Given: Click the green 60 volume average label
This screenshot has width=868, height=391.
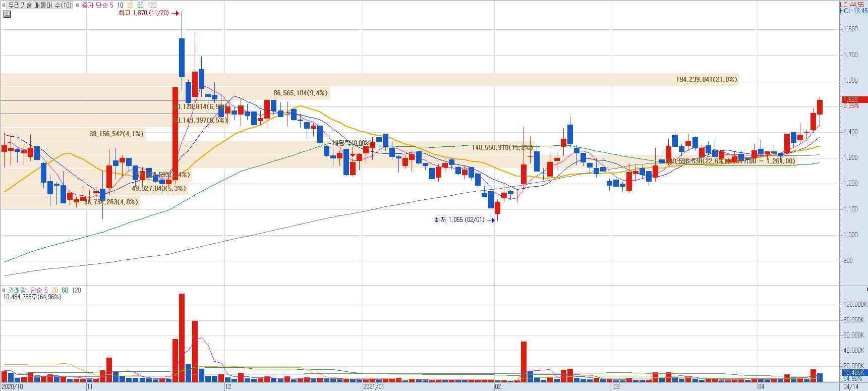Looking at the screenshot, I should [65, 290].
